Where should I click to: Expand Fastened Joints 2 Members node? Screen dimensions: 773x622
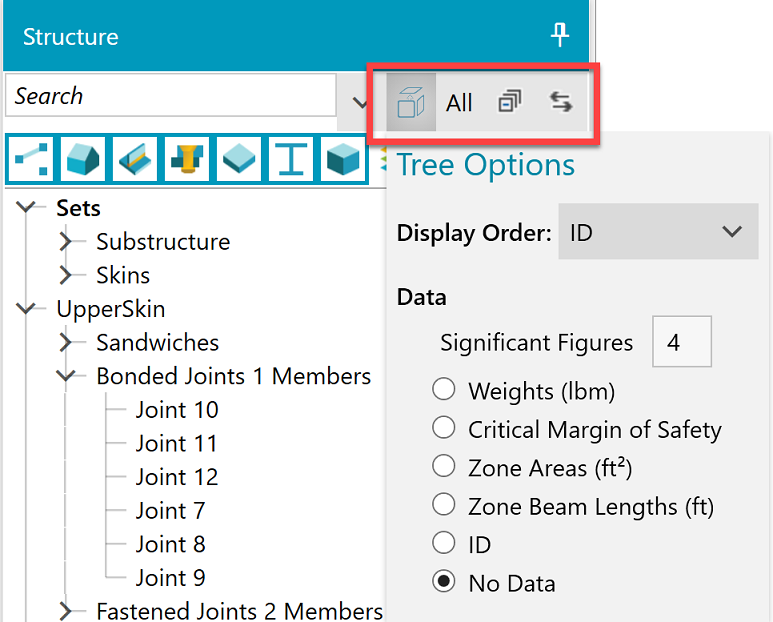click(65, 611)
